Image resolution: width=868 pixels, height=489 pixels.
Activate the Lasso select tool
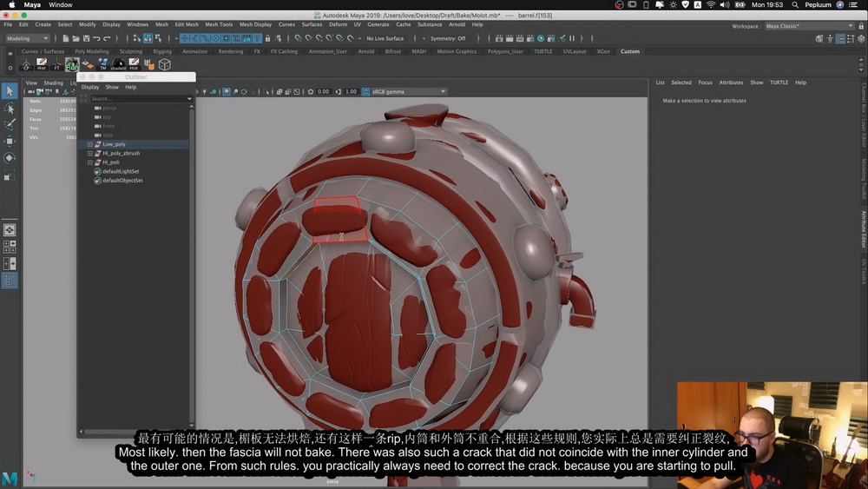click(x=10, y=108)
